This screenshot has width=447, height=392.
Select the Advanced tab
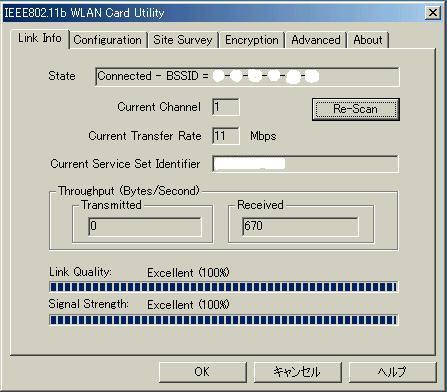316,40
